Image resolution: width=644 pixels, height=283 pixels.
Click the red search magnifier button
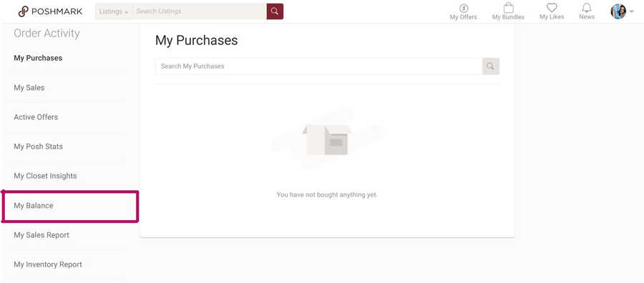275,11
